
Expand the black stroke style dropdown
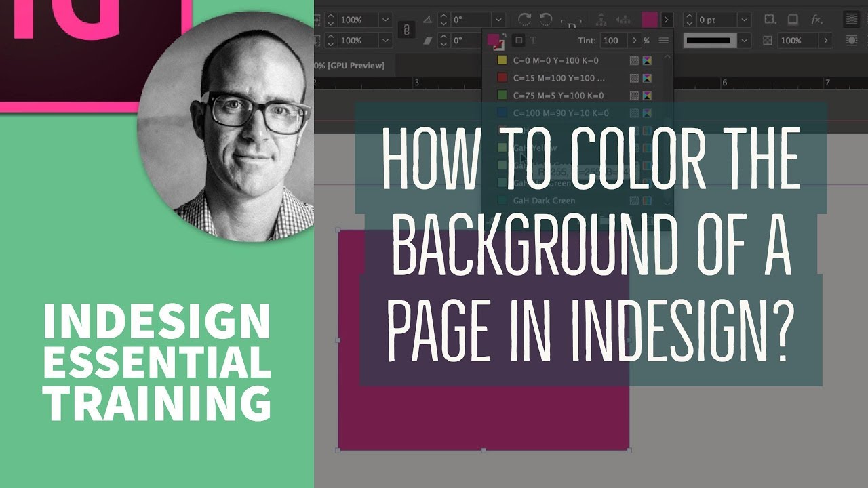pyautogui.click(x=744, y=41)
